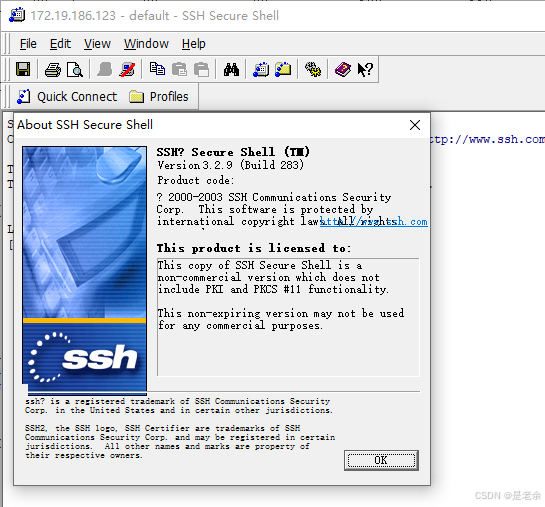Viewport: 545px width, 507px height.
Task: Click the www.ssh.com URL in terminal window
Action: coord(487,140)
